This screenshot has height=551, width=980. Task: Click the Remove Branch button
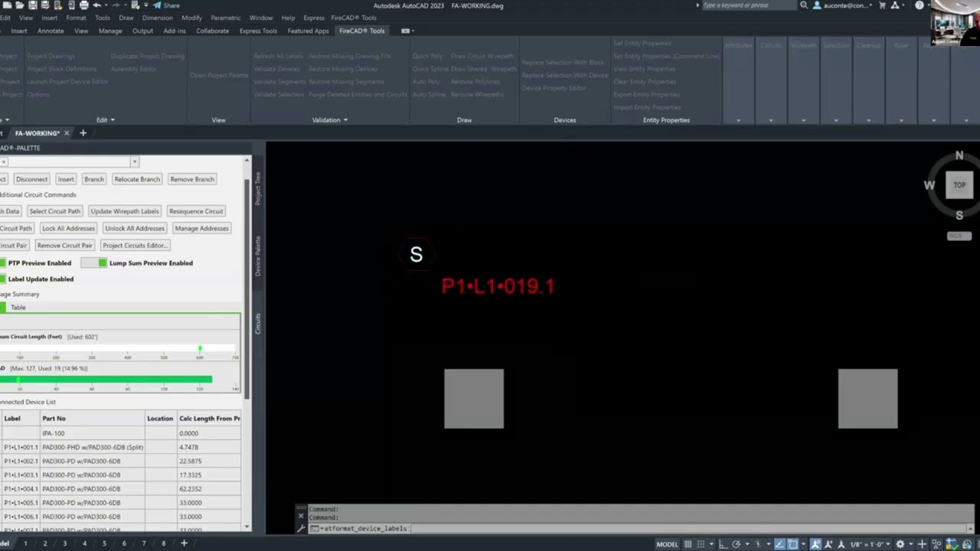[x=192, y=179]
